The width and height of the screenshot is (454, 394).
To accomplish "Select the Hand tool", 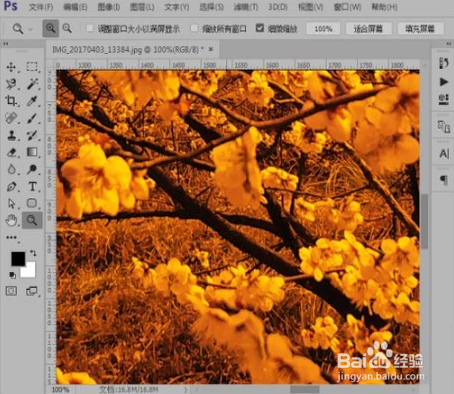I will [x=11, y=220].
